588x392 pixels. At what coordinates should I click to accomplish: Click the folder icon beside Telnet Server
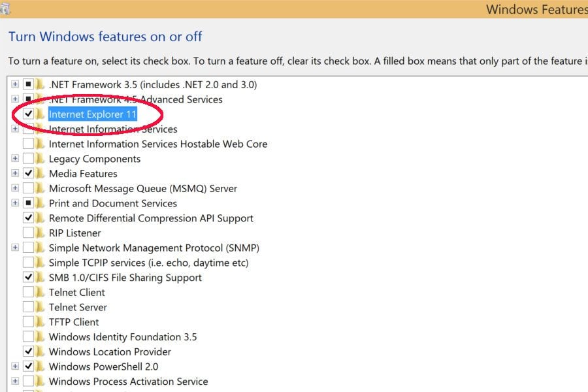pyautogui.click(x=40, y=307)
